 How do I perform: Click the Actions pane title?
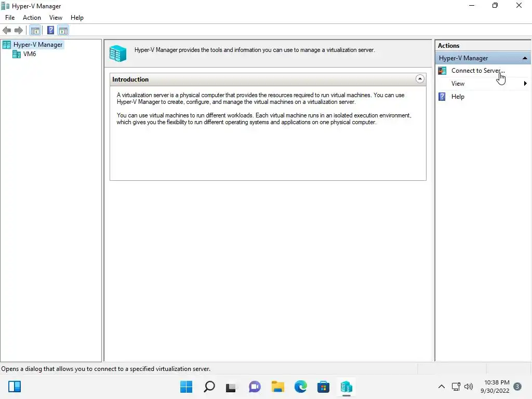(x=448, y=46)
